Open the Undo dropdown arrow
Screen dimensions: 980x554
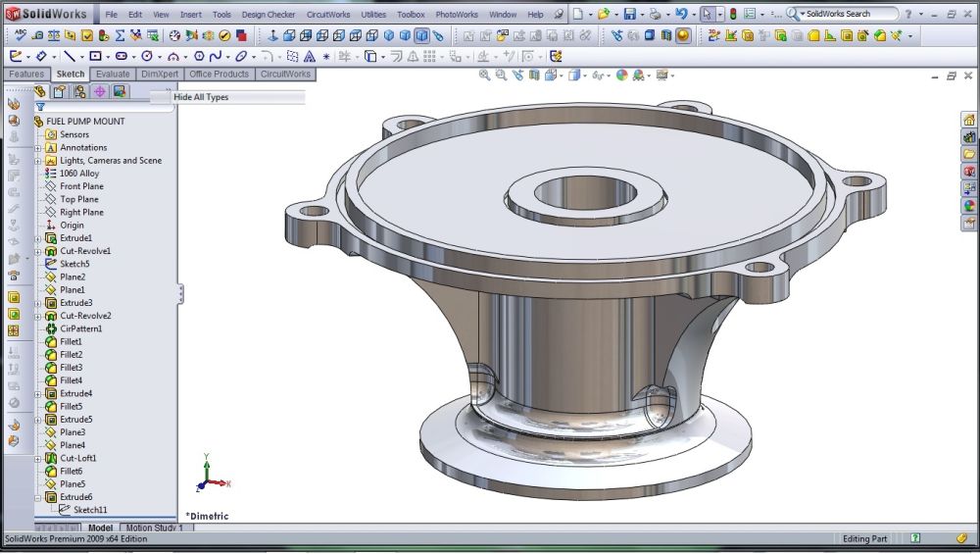click(693, 14)
